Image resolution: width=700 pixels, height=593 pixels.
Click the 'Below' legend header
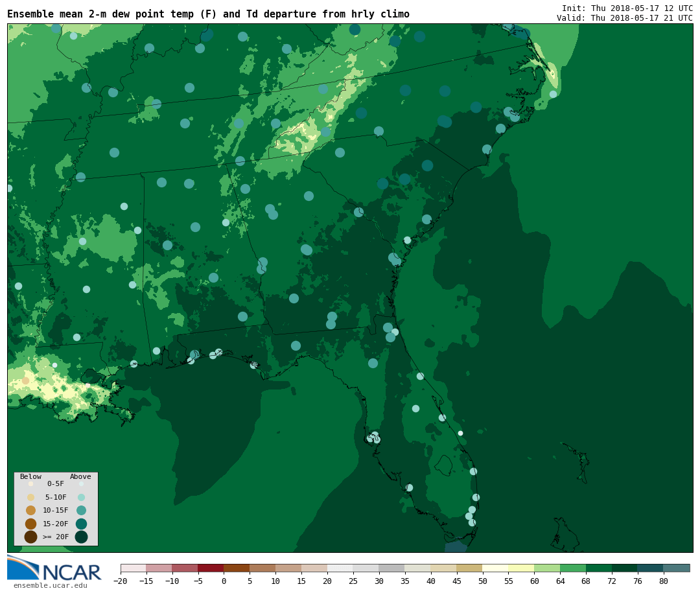(x=31, y=476)
